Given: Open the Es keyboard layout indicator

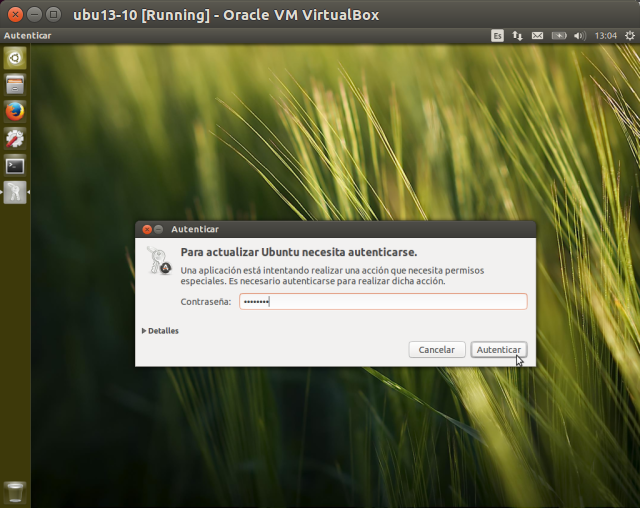Looking at the screenshot, I should point(497,36).
